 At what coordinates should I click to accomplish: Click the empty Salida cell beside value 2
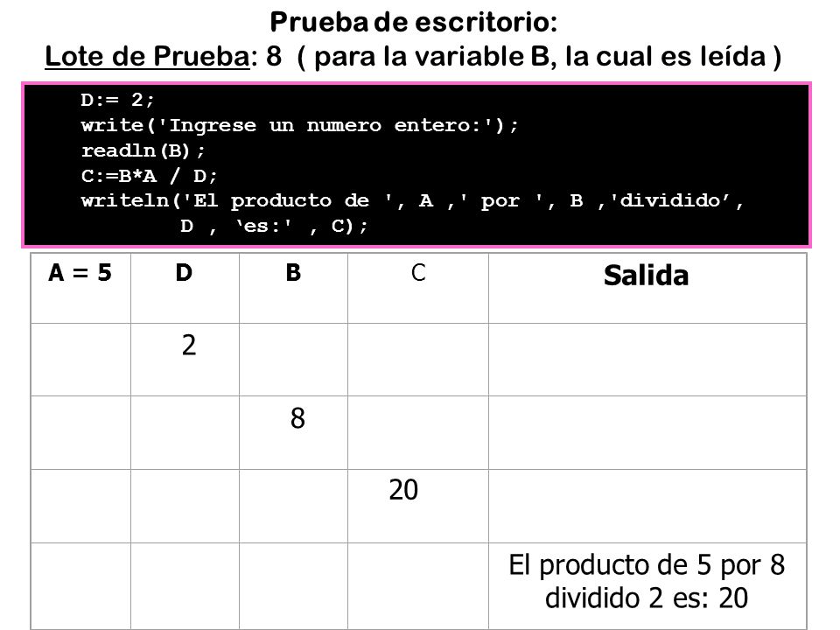(647, 360)
